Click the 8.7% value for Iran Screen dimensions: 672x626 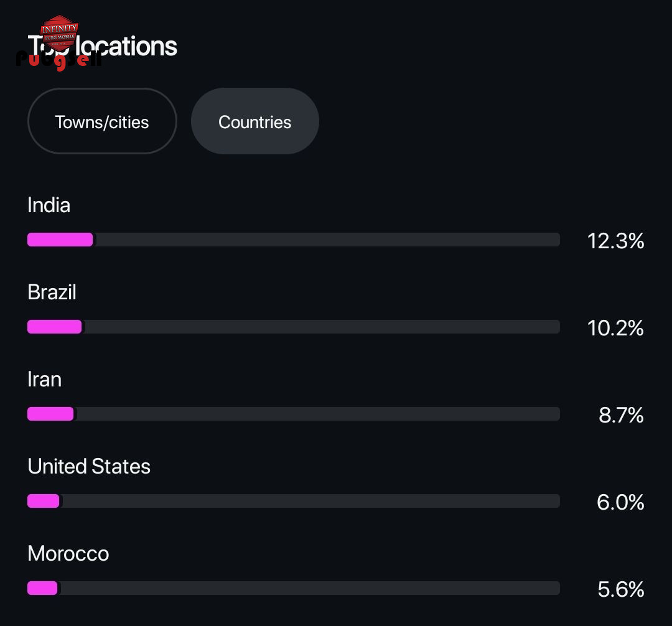coord(621,415)
